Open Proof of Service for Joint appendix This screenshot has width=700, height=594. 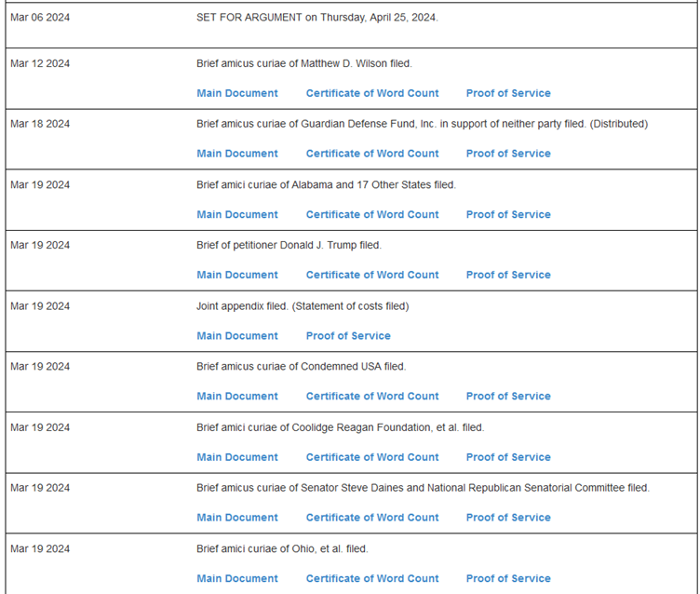348,336
